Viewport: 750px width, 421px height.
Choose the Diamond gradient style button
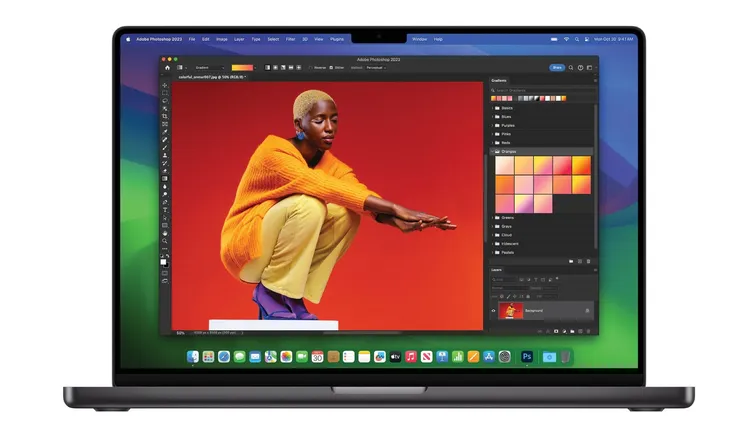[x=298, y=67]
